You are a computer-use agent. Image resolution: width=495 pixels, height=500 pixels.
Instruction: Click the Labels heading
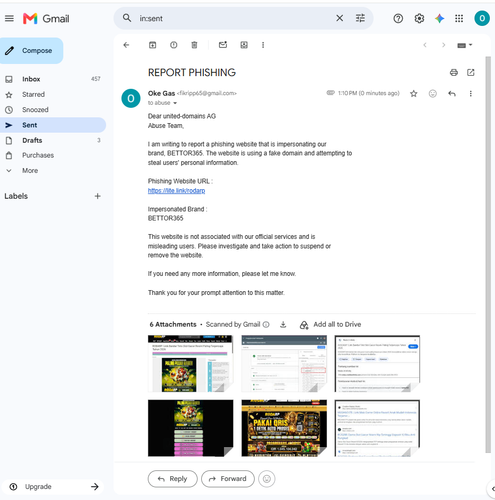point(16,196)
